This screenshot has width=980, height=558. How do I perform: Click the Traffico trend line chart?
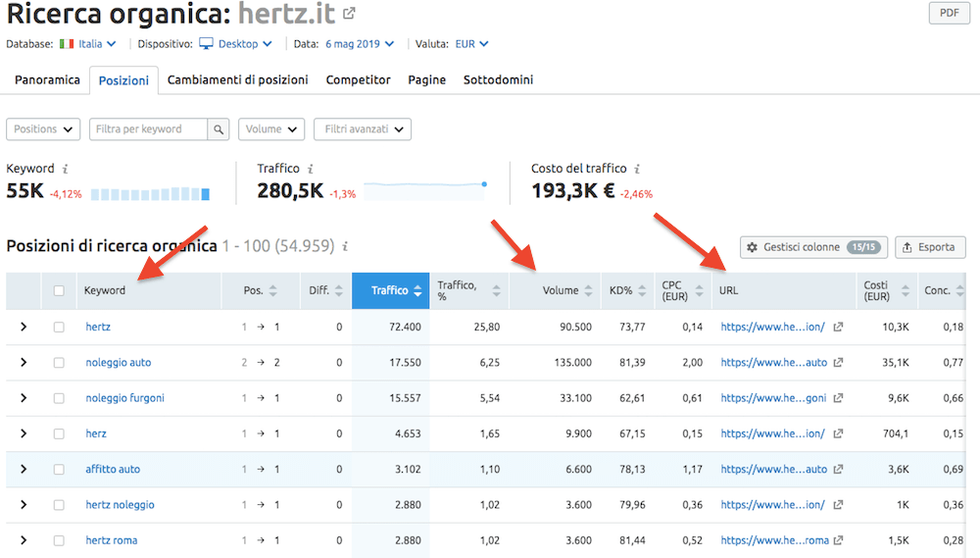(425, 190)
